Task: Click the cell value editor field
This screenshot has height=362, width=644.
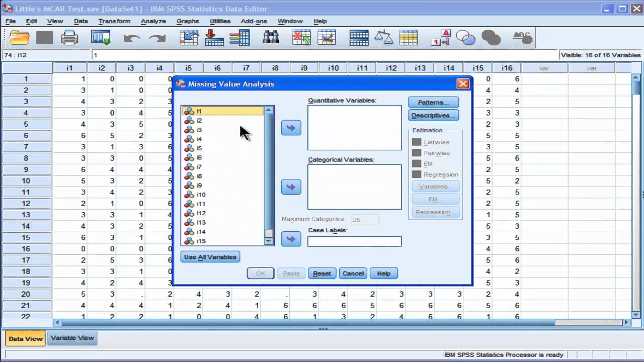Action: pyautogui.click(x=325, y=55)
